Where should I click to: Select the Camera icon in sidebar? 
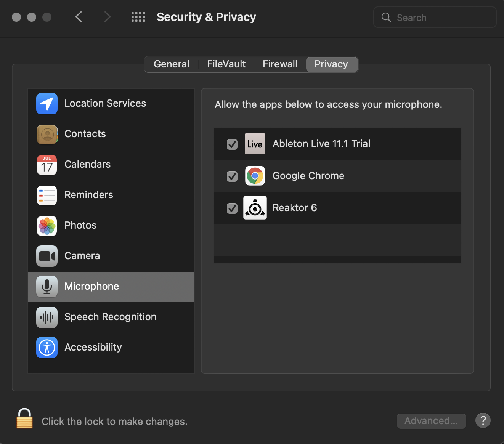47,256
